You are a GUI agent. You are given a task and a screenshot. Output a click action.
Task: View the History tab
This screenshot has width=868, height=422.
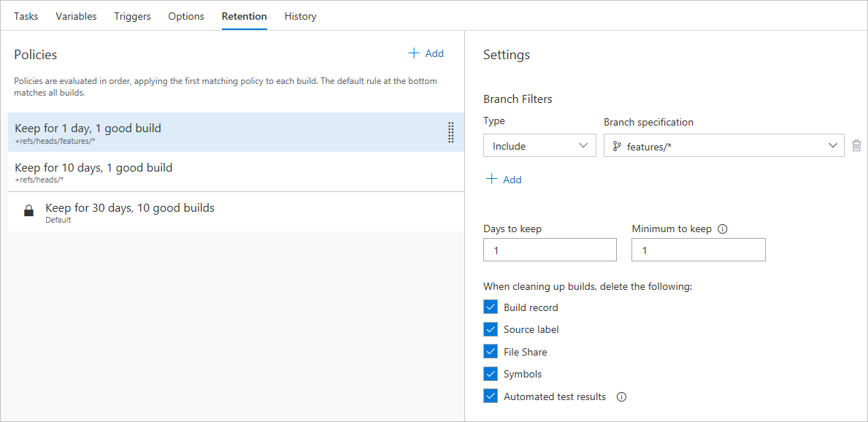coord(301,16)
